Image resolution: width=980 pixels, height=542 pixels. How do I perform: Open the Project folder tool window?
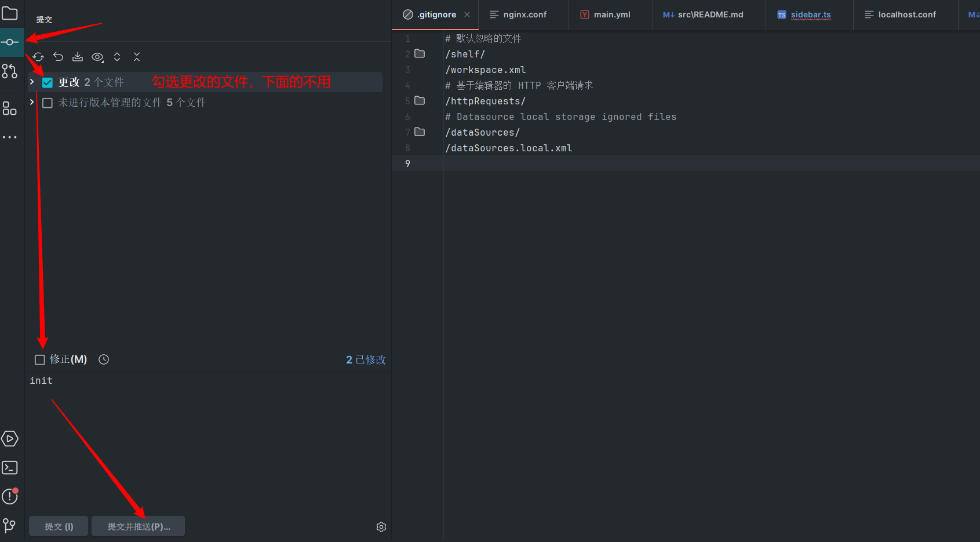[10, 13]
